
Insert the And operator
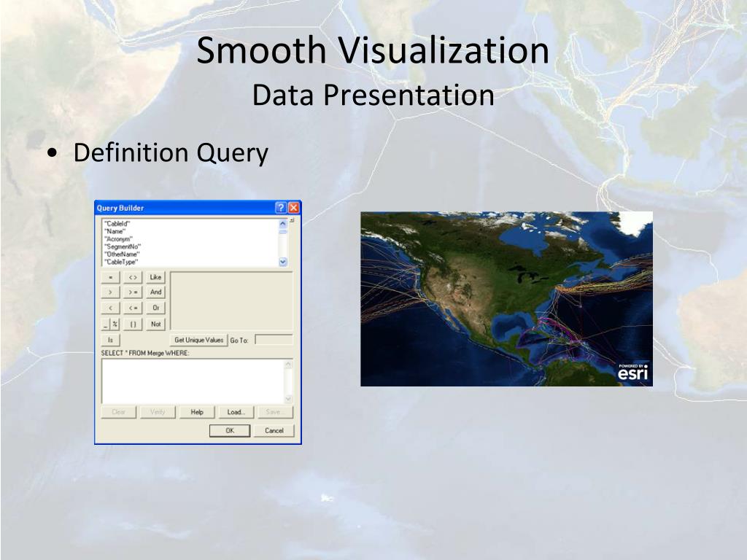tap(156, 292)
